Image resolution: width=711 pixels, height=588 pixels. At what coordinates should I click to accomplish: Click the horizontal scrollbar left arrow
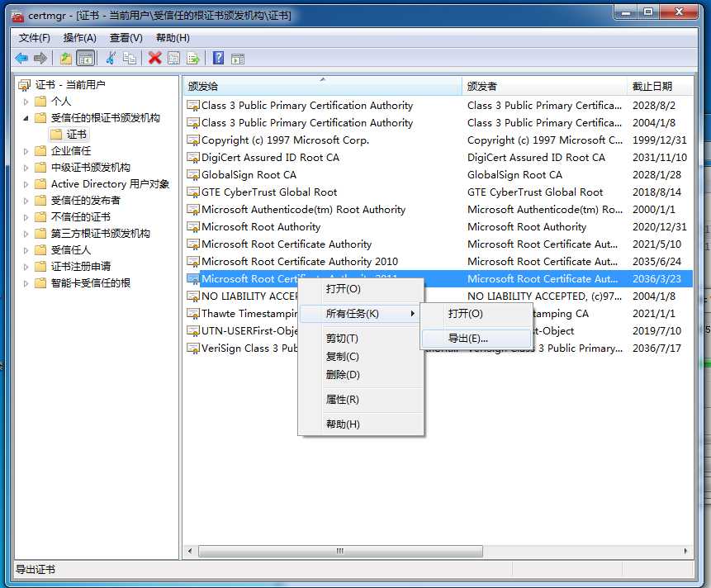click(x=190, y=552)
